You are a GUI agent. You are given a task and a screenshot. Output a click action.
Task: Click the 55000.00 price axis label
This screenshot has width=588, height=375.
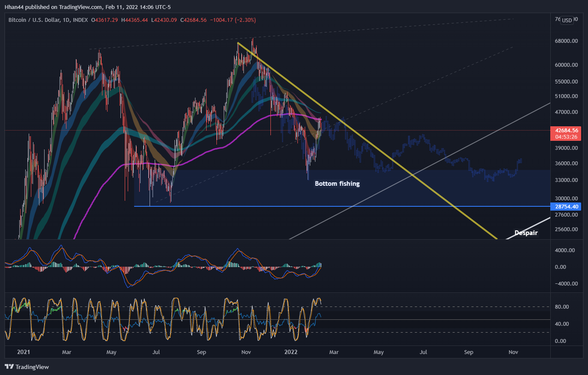click(566, 81)
